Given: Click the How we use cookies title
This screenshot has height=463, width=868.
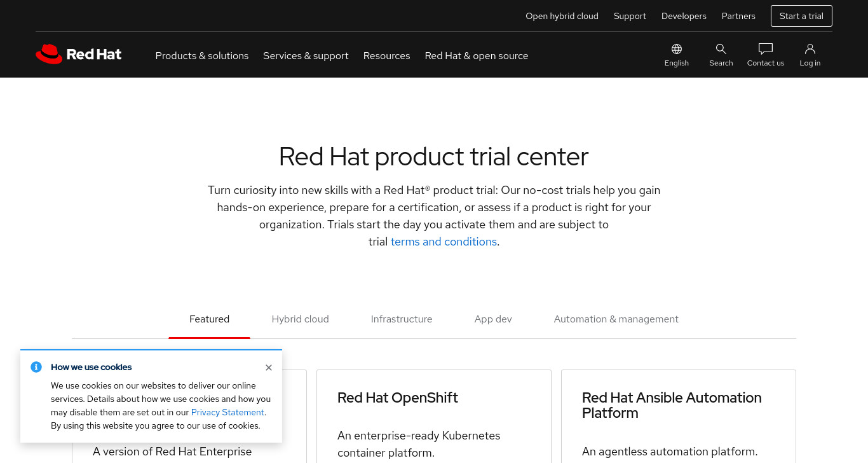Looking at the screenshot, I should (92, 367).
